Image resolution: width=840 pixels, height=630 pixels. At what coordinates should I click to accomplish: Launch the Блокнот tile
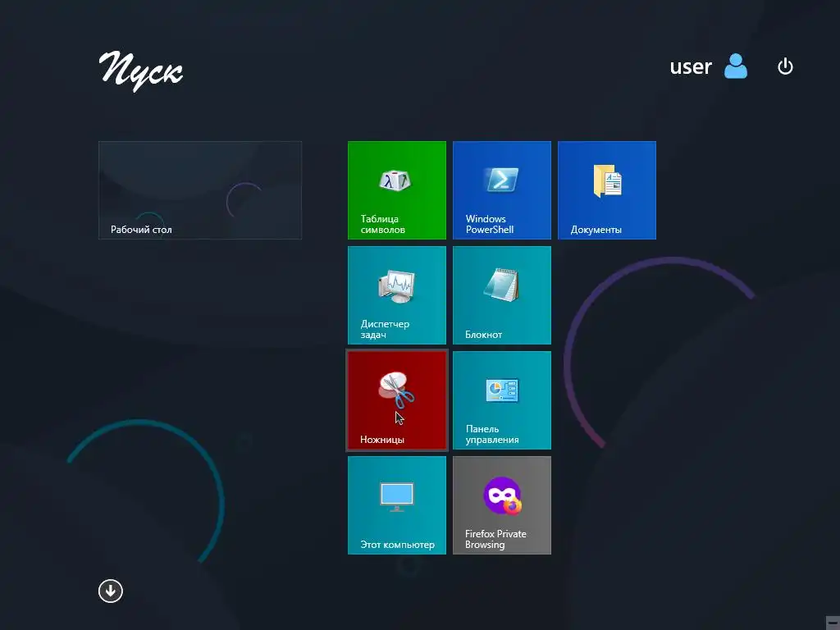(x=501, y=295)
